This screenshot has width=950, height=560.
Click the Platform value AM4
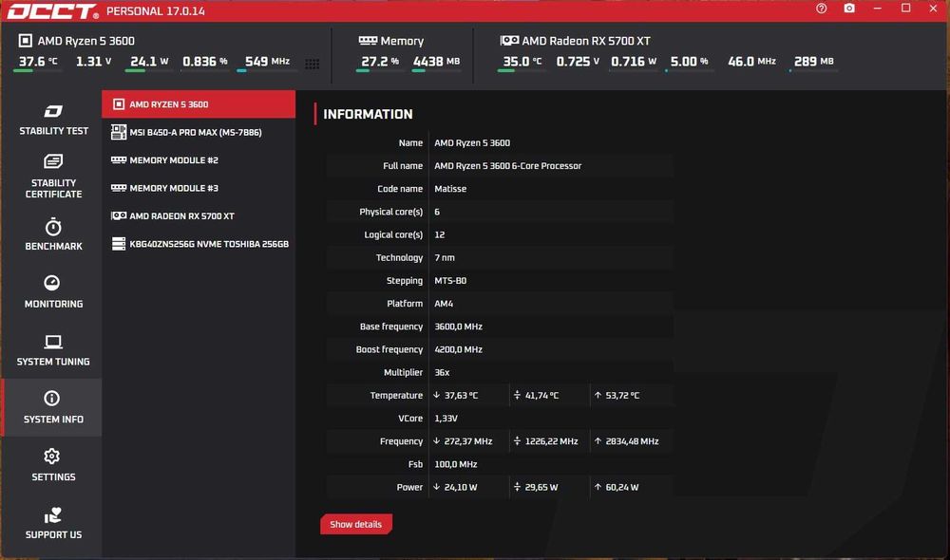click(x=444, y=304)
